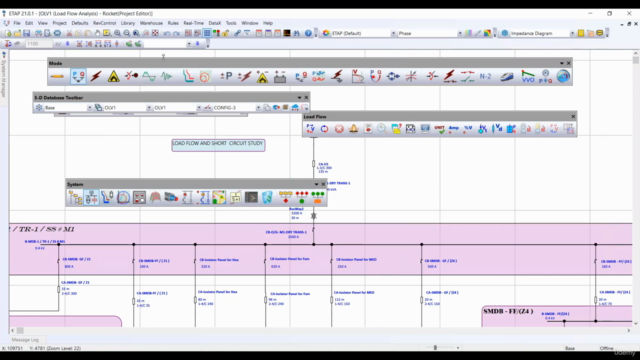Open the CONFIG-3 configuration dropdown

tap(237, 108)
